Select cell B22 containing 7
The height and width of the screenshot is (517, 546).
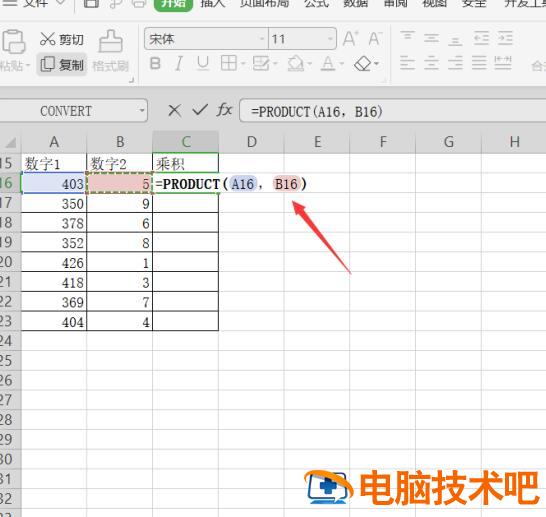120,301
